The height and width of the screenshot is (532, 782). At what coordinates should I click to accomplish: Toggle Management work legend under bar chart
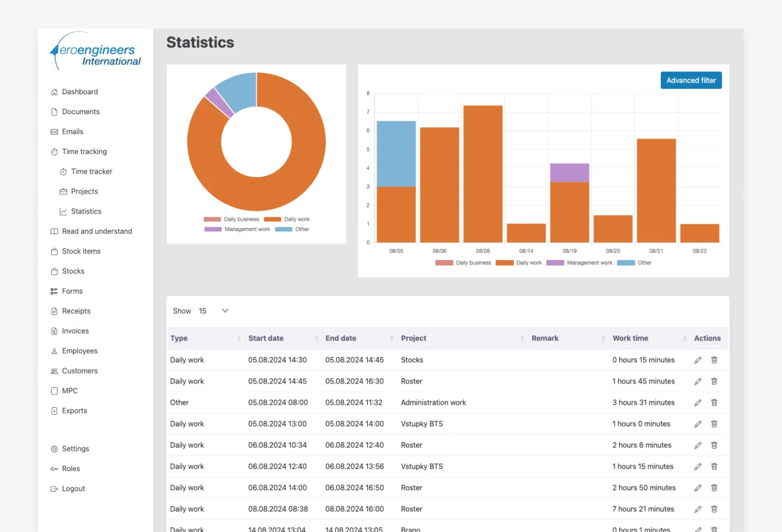[x=579, y=263]
